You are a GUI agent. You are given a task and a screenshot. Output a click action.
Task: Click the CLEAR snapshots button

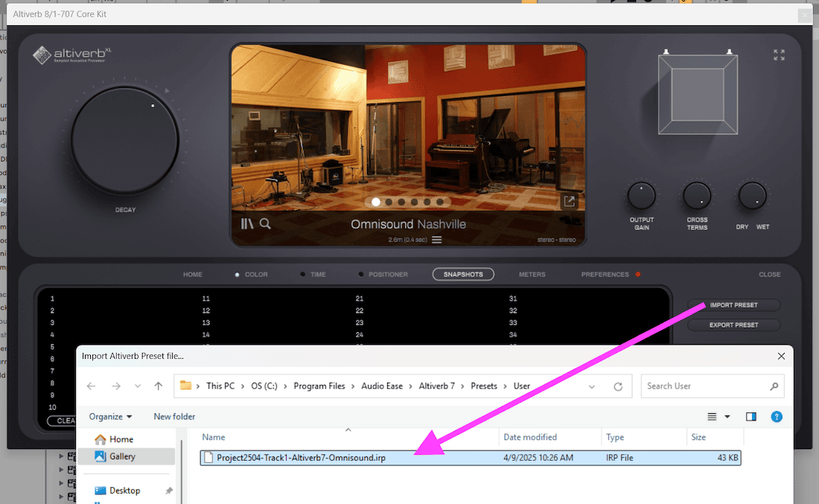click(62, 421)
